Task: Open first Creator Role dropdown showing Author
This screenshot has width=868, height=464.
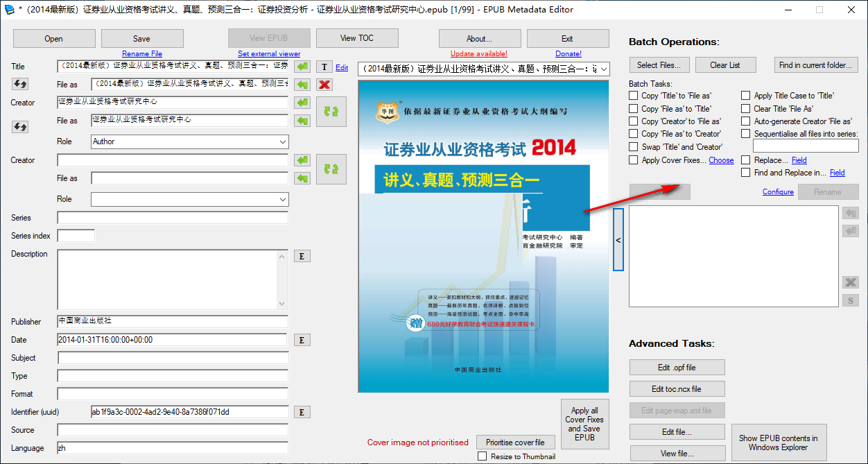Action: click(x=190, y=141)
